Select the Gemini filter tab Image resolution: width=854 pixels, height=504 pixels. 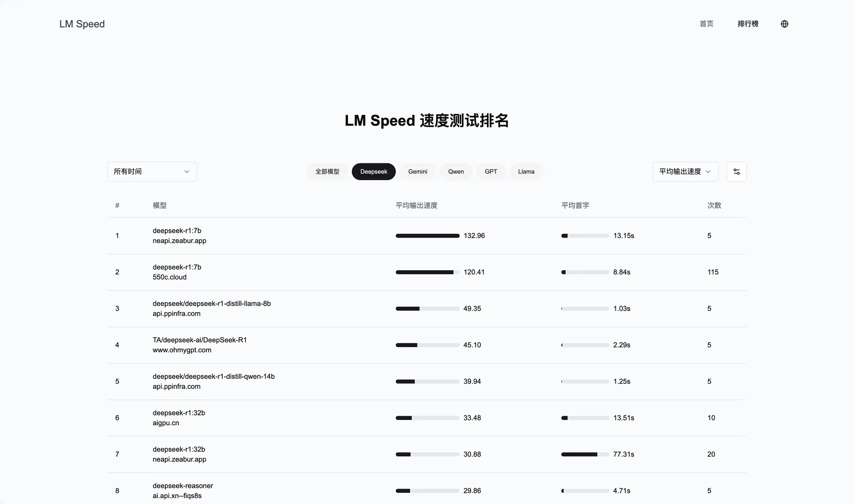[417, 172]
